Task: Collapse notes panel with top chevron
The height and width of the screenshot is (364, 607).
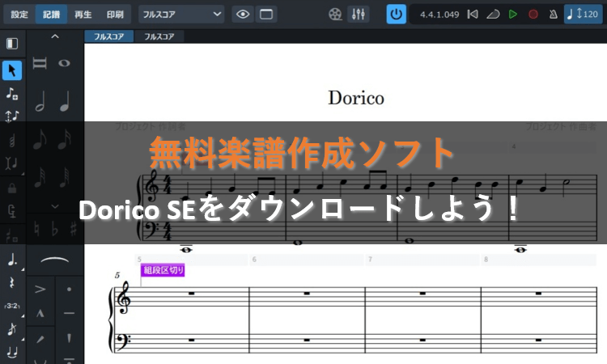Action: tap(54, 36)
